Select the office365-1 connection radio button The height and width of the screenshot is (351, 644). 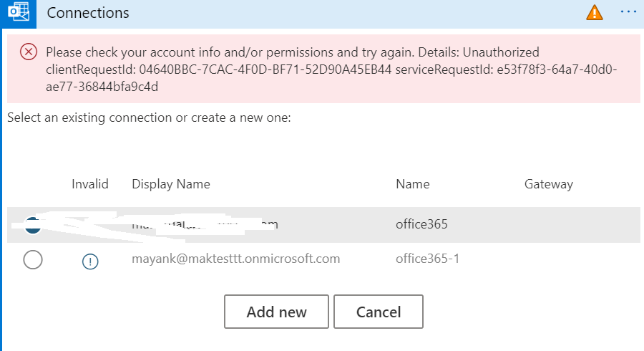(x=33, y=260)
